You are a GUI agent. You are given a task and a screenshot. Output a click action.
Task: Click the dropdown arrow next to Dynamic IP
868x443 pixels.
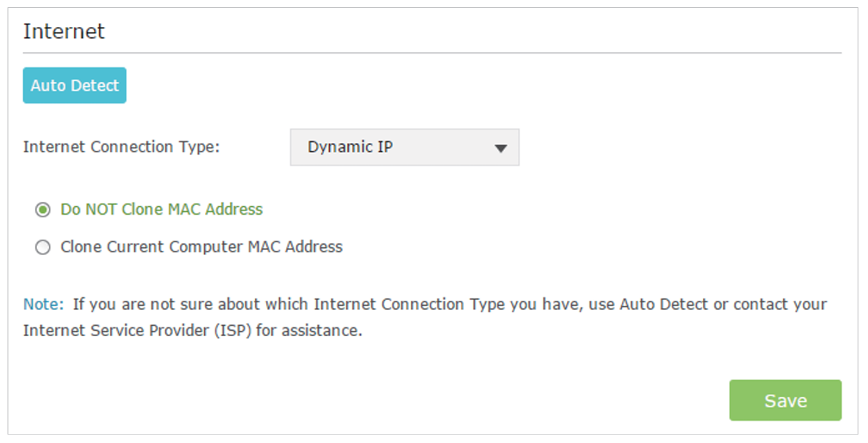click(x=500, y=147)
